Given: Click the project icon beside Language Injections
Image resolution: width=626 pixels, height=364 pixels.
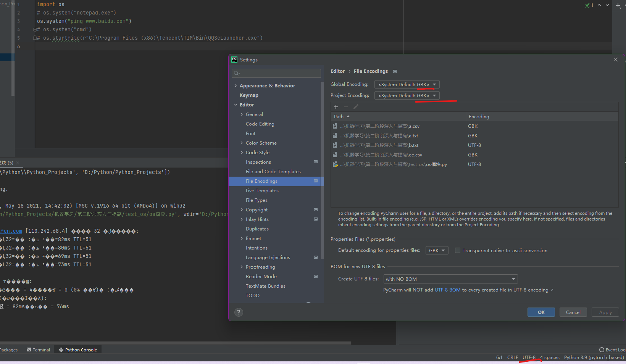Looking at the screenshot, I should pyautogui.click(x=316, y=257).
